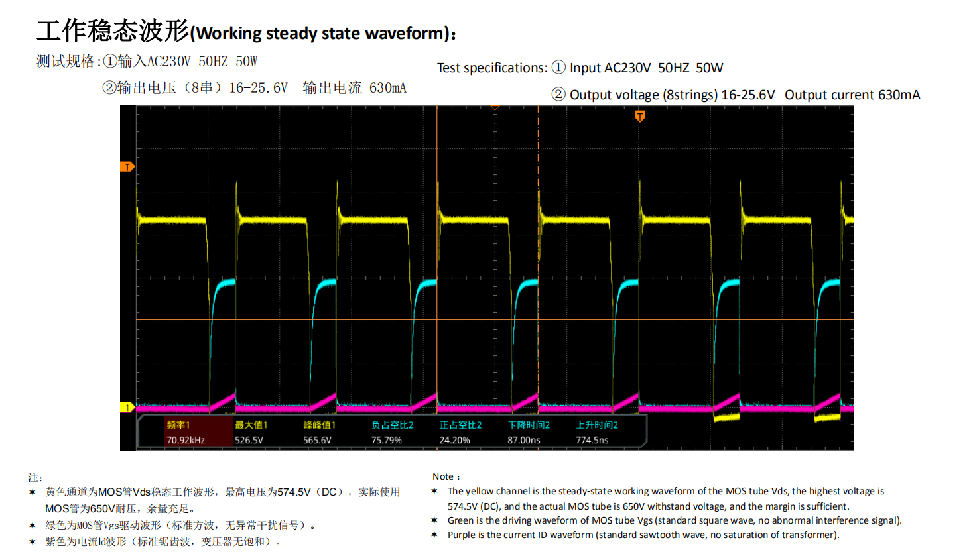The height and width of the screenshot is (560, 973).
Task: Select the 上升时间2 rise time measurement
Action: (596, 433)
